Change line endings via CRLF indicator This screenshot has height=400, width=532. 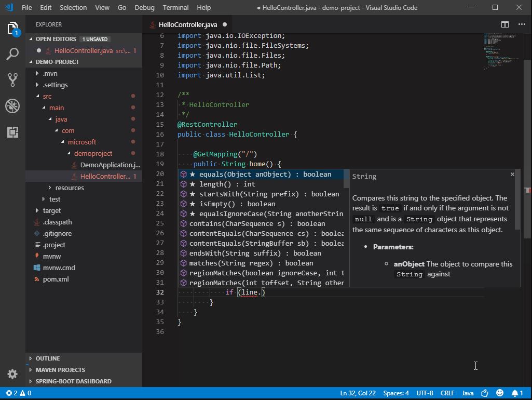(447, 393)
